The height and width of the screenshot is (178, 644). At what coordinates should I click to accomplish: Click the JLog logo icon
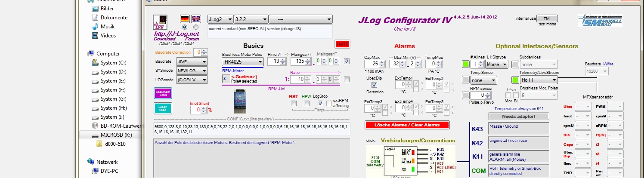(x=160, y=22)
